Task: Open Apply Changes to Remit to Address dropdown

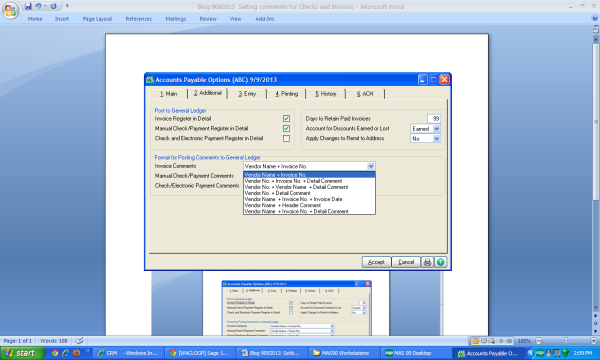Action: click(x=437, y=138)
